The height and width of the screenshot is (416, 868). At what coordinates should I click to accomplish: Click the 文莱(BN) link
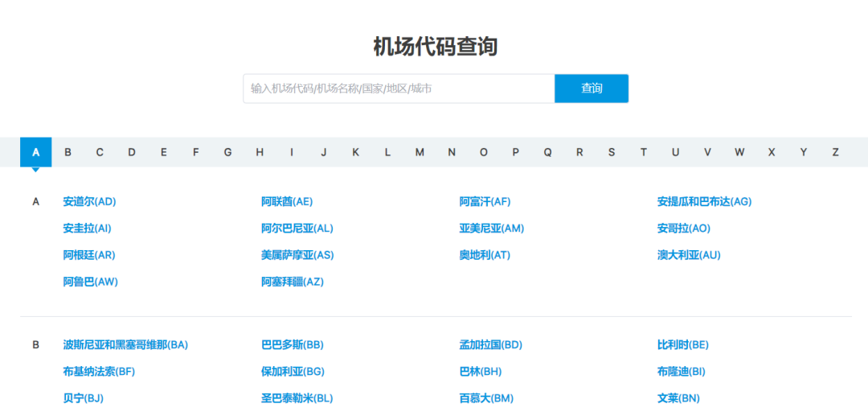pos(678,398)
